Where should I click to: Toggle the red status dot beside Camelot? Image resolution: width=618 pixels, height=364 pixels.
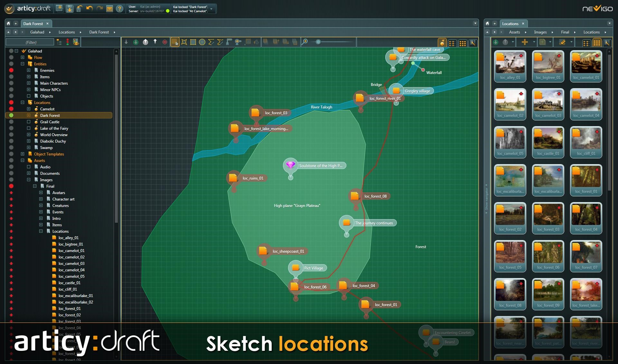tap(11, 109)
